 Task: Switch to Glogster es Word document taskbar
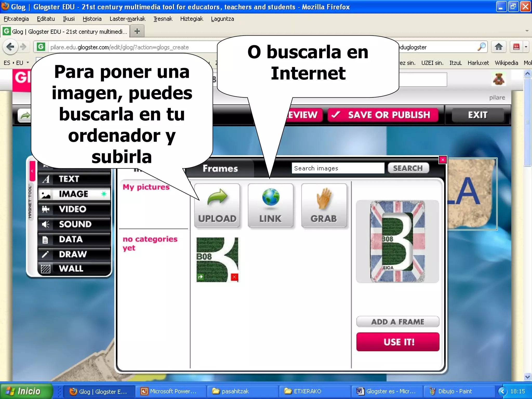click(x=387, y=391)
